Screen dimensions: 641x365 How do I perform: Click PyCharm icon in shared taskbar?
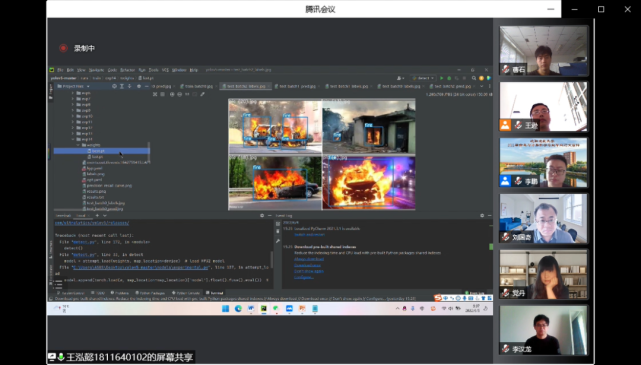[x=264, y=309]
